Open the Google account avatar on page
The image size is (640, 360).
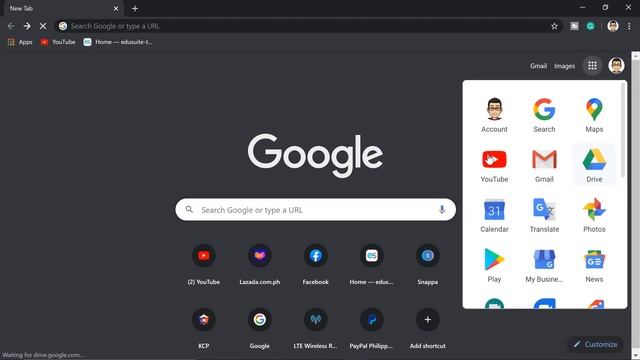616,65
